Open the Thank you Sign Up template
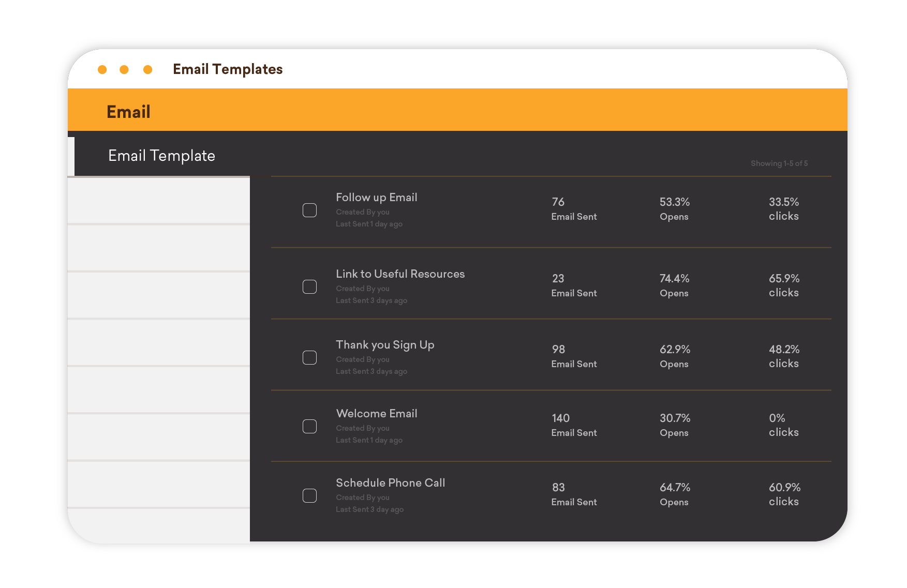907x588 pixels. (x=385, y=345)
